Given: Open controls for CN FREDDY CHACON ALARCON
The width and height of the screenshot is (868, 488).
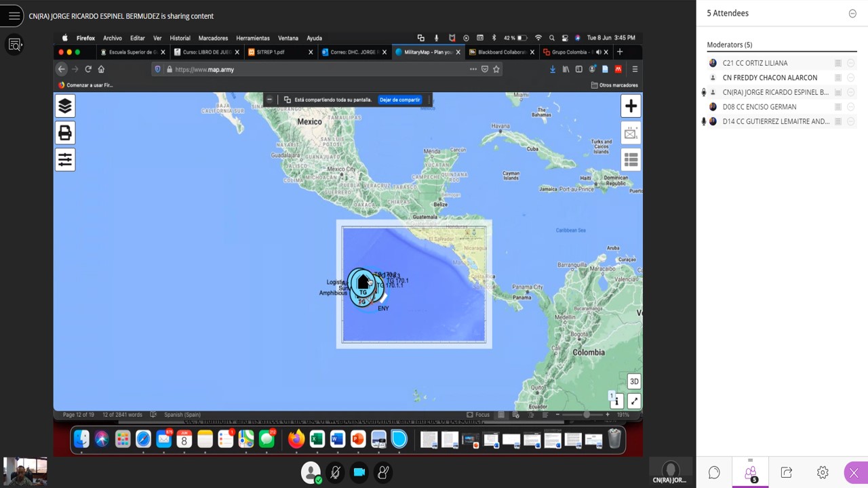Looking at the screenshot, I should [x=850, y=78].
